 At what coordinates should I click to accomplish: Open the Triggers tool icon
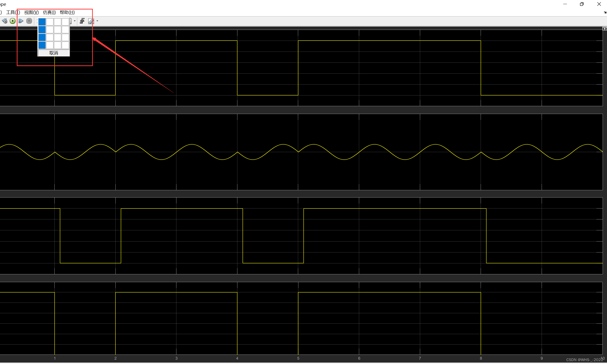pos(82,21)
